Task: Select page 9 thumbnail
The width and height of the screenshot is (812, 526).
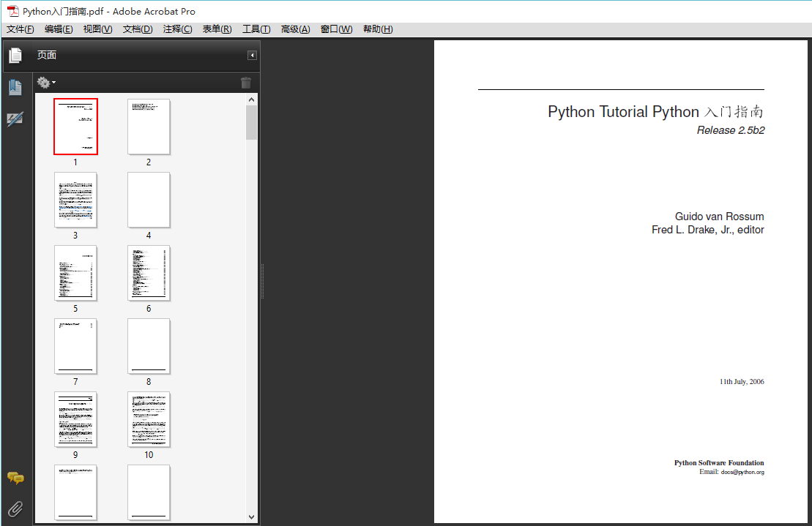Action: (75, 419)
